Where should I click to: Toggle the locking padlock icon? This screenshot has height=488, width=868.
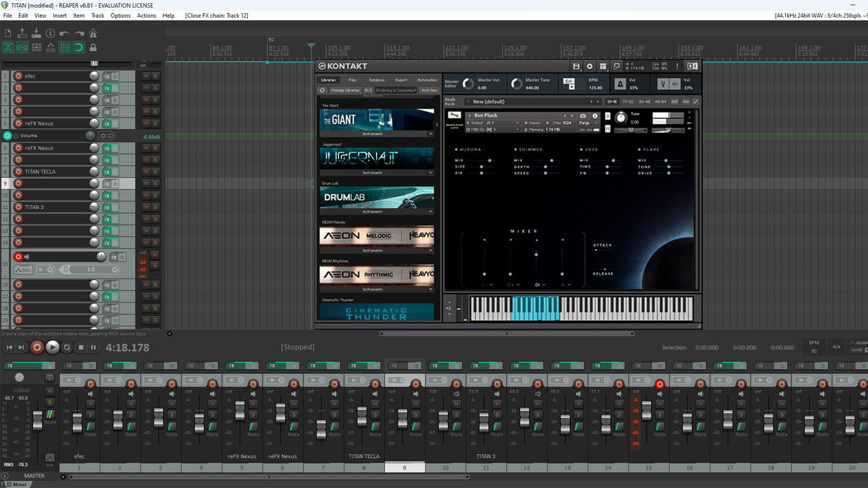click(93, 47)
